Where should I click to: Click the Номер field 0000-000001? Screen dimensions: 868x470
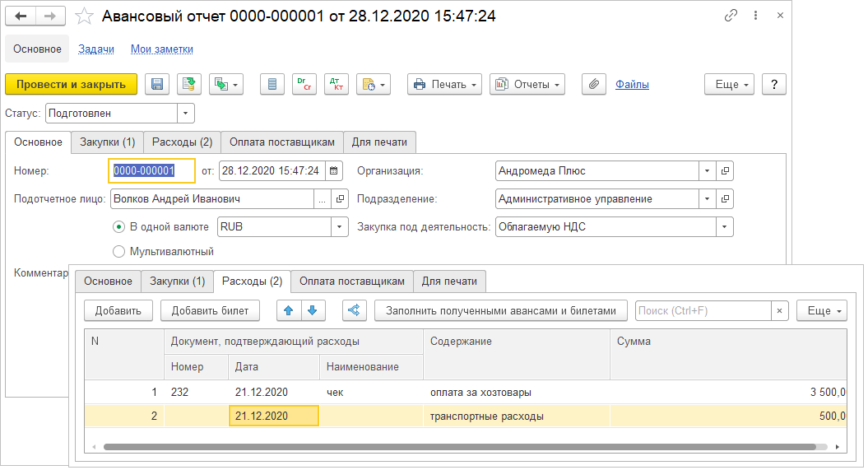151,170
